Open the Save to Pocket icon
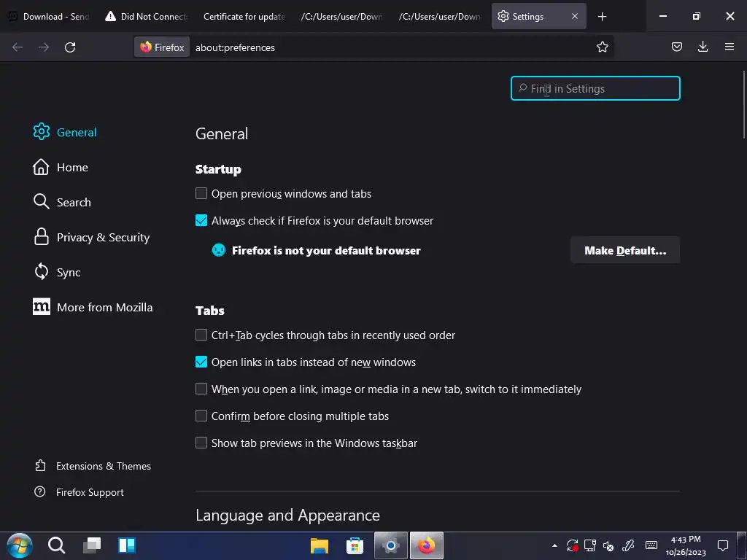The width and height of the screenshot is (747, 560). [676, 47]
